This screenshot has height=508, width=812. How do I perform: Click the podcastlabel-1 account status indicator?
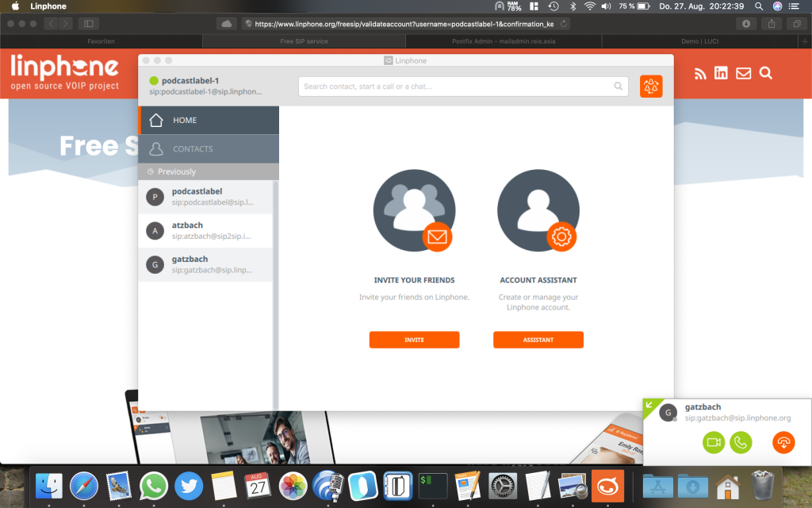154,81
